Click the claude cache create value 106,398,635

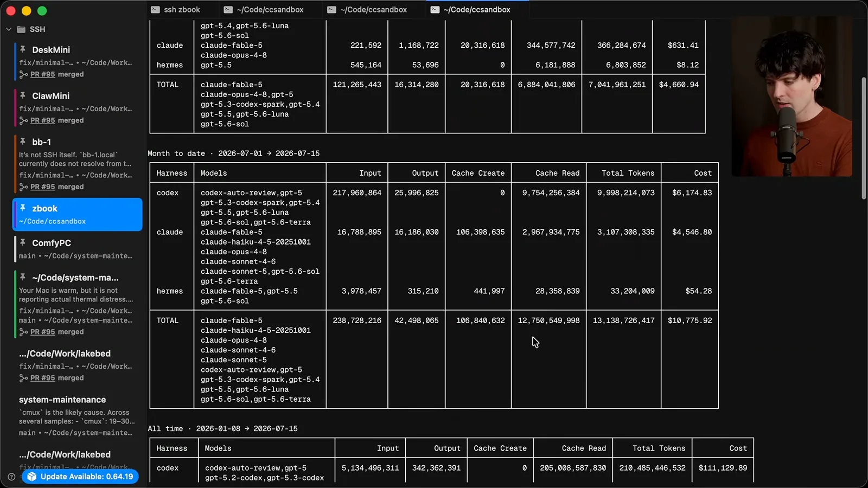click(x=480, y=232)
